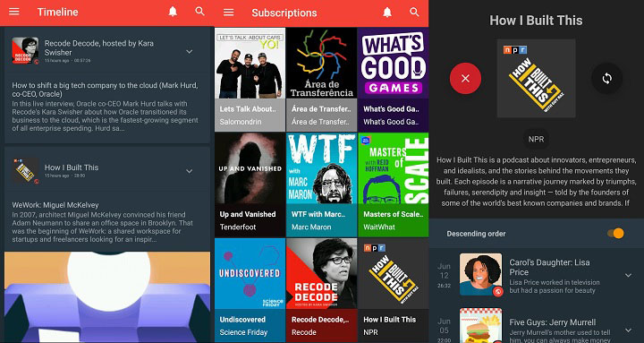Viewport: 644px width, 343px height.
Task: Select 'Five Guys: Jerry Murrell' episode title
Action: (553, 322)
